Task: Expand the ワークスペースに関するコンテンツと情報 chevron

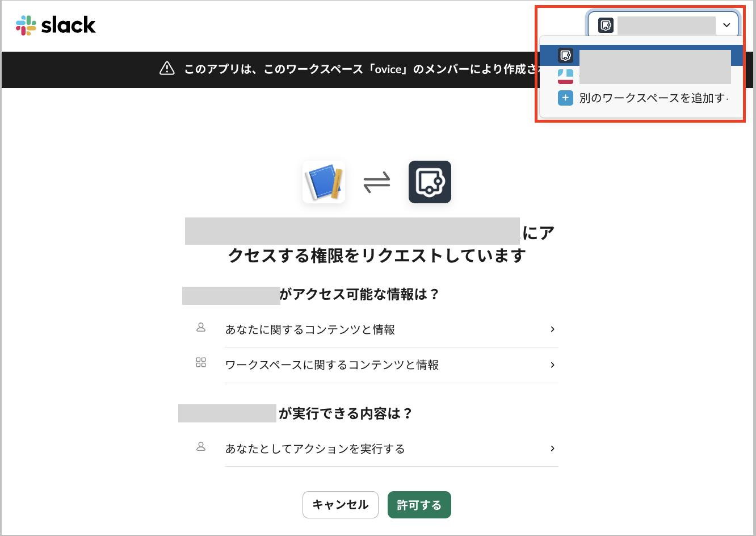Action: click(552, 365)
